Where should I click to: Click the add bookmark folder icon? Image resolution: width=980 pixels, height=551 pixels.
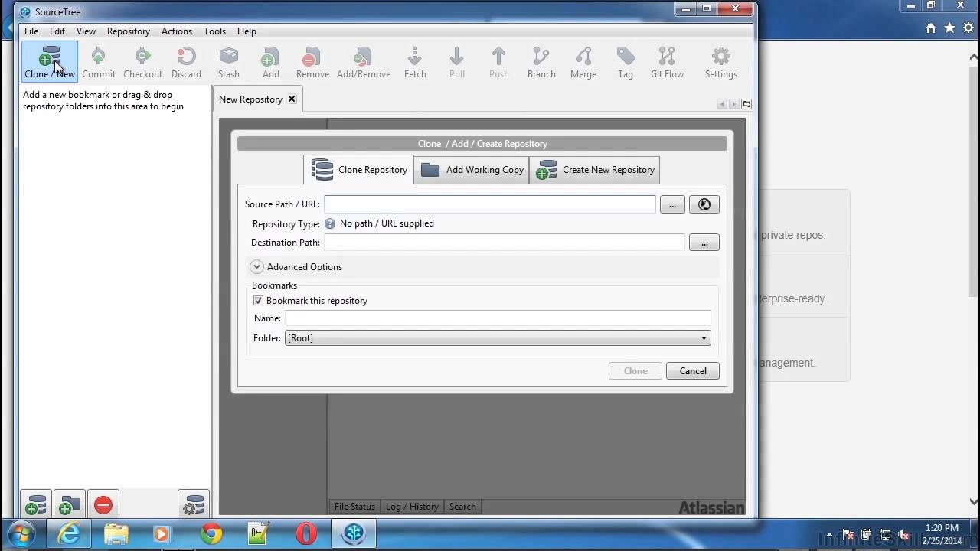[70, 505]
